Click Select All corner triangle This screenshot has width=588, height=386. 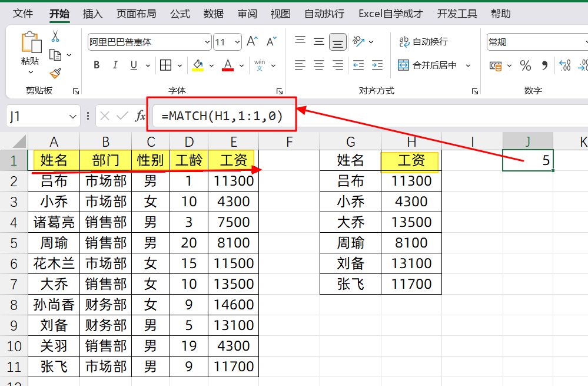pos(19,141)
